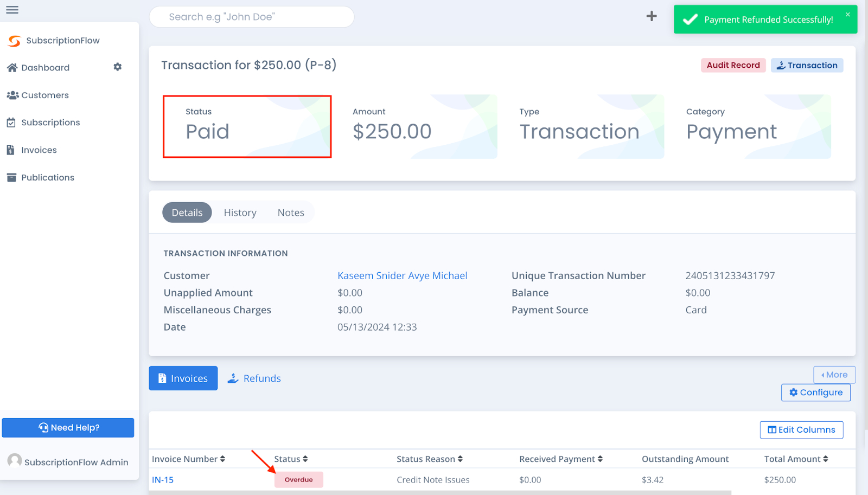The height and width of the screenshot is (495, 868).
Task: Select Customers in the sidebar
Action: pyautogui.click(x=44, y=95)
